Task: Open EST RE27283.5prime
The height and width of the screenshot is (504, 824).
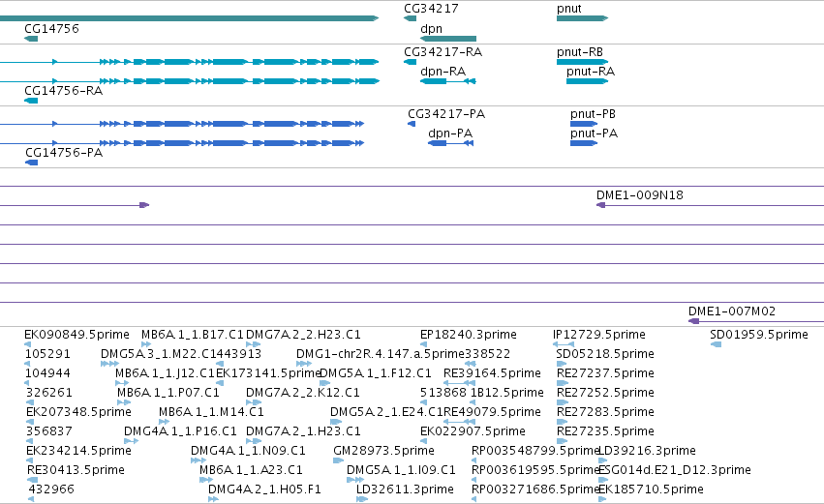Action: (605, 411)
